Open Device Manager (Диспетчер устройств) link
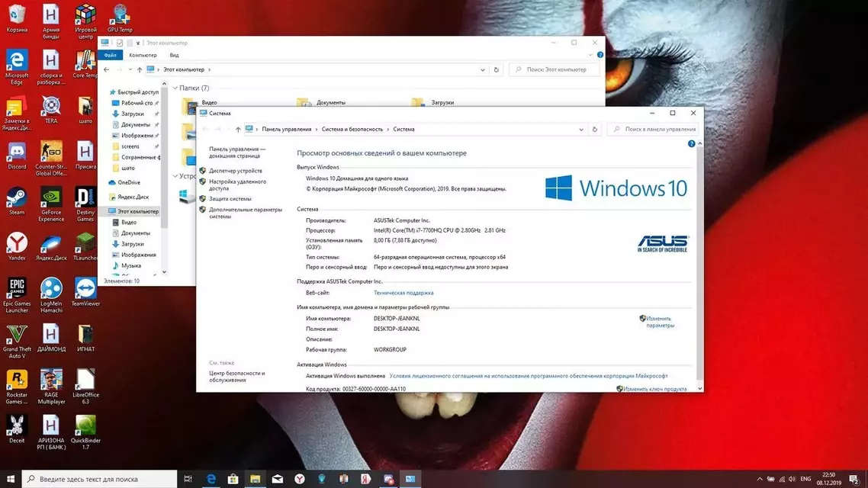The width and height of the screenshot is (868, 488). [x=235, y=171]
